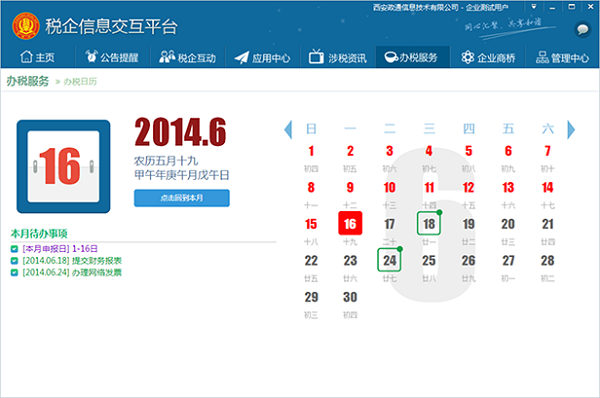Open [2014.06.24] 办理网络发票 item
The height and width of the screenshot is (398, 600).
pyautogui.click(x=72, y=272)
